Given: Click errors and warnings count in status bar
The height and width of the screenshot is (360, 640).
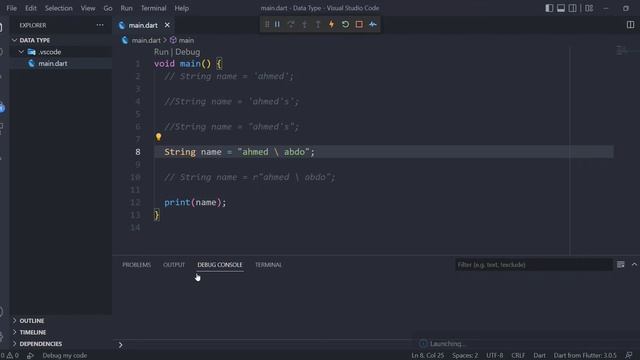Looking at the screenshot, I should point(10,356).
